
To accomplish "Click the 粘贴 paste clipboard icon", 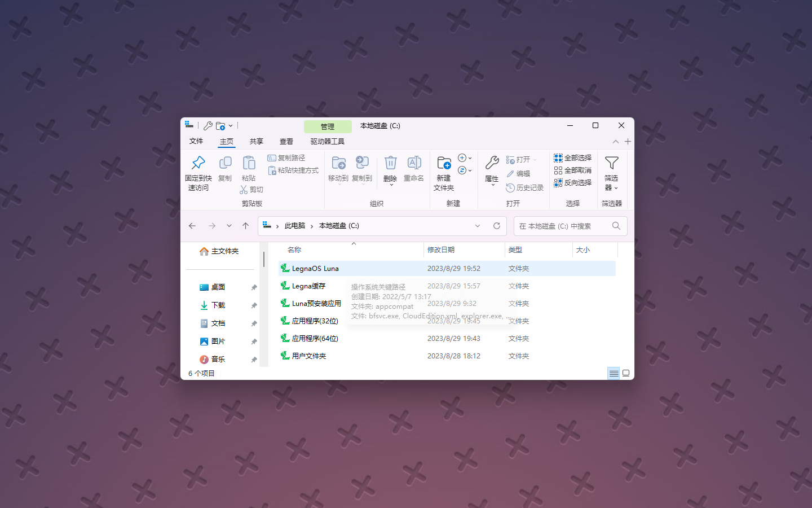I will 249,163.
